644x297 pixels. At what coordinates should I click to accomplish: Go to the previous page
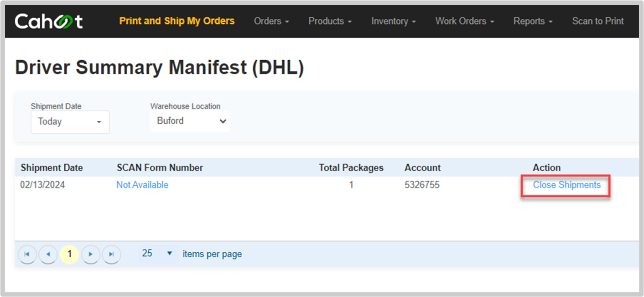coord(48,255)
